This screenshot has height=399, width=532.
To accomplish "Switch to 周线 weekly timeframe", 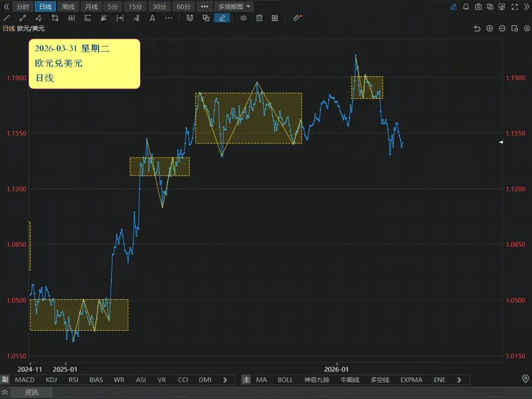I will [x=68, y=7].
